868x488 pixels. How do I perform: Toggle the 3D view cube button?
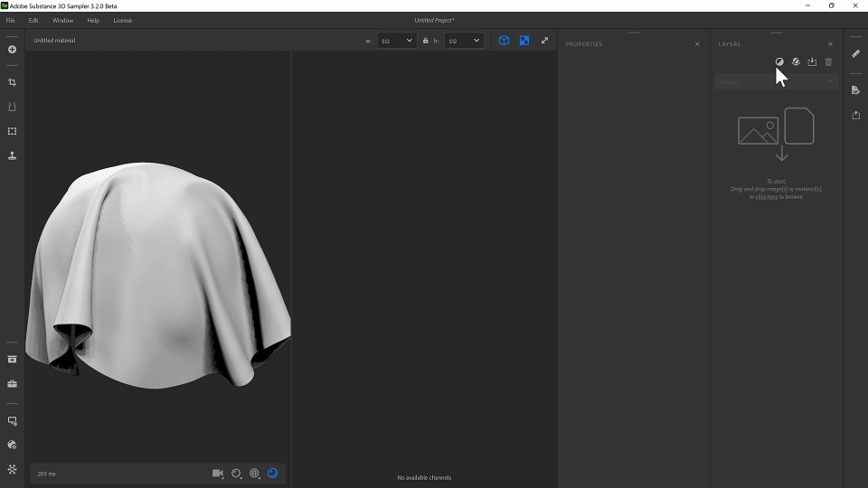tap(504, 41)
